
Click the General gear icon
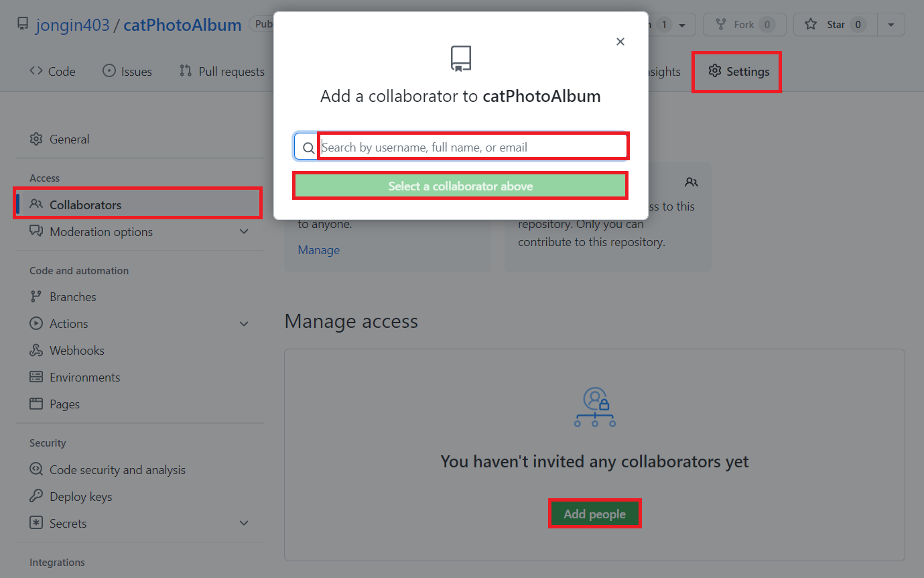pos(36,139)
